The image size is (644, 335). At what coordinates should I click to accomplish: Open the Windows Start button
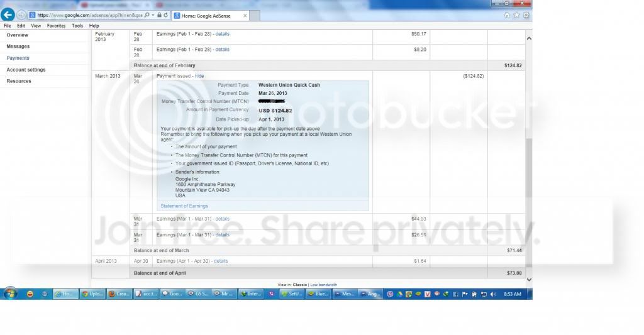pos(10,294)
